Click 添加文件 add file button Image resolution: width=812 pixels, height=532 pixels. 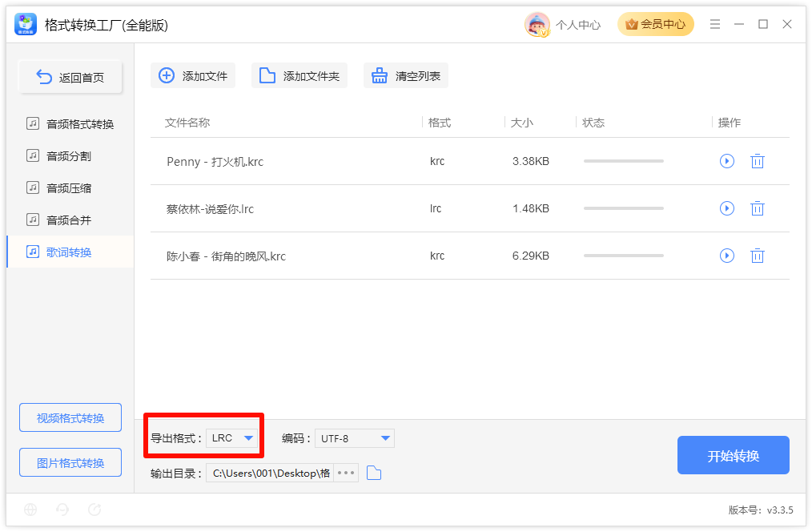193,75
